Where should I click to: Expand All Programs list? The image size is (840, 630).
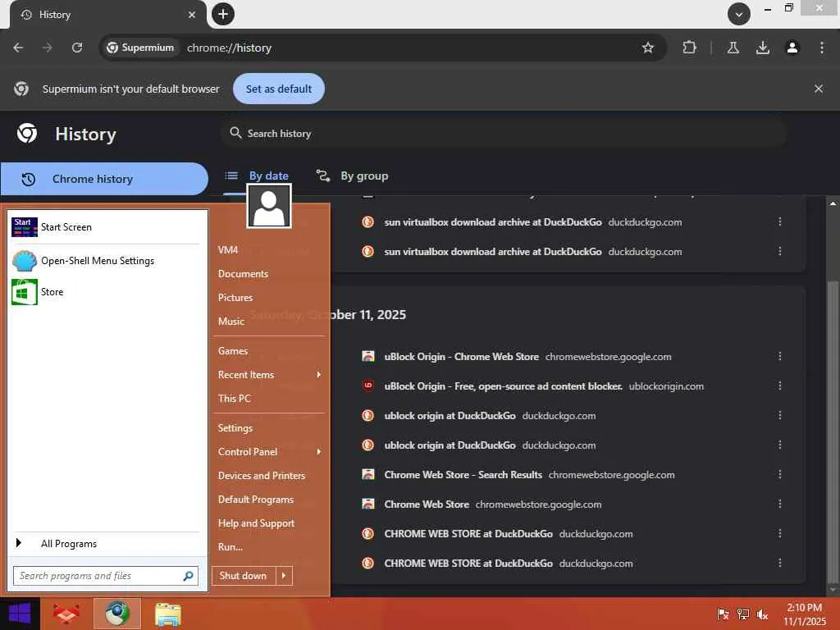pyautogui.click(x=106, y=544)
